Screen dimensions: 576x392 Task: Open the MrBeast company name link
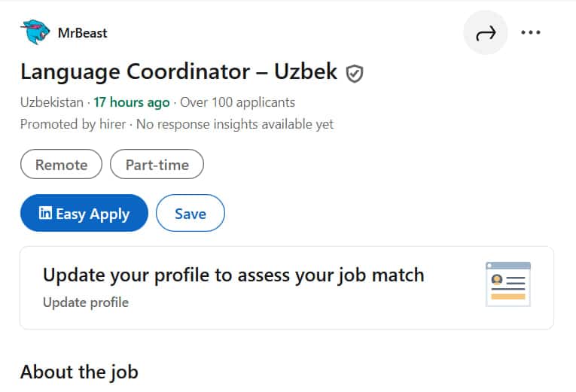coord(83,33)
